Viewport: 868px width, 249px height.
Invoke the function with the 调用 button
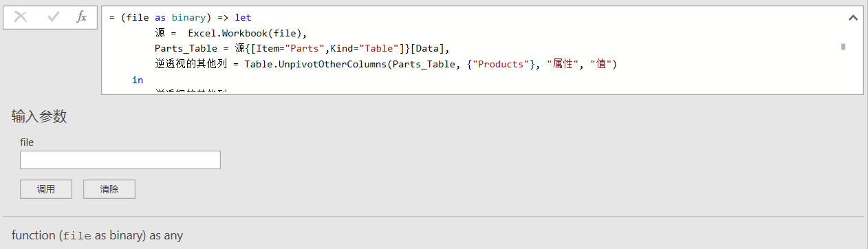[46, 189]
